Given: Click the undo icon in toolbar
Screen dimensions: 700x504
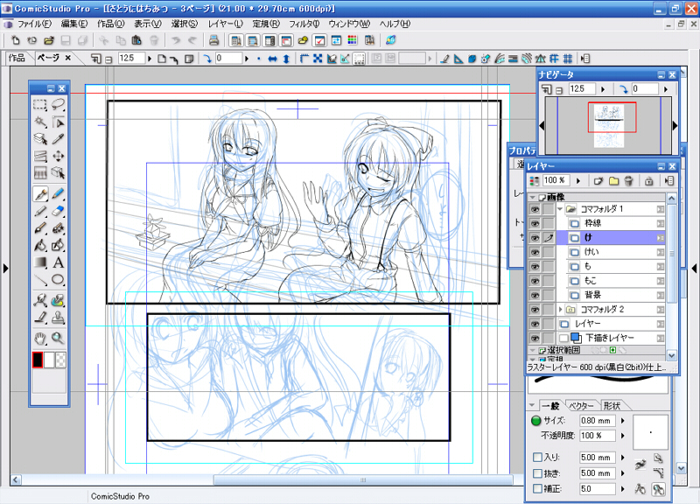Looking at the screenshot, I should click(175, 41).
